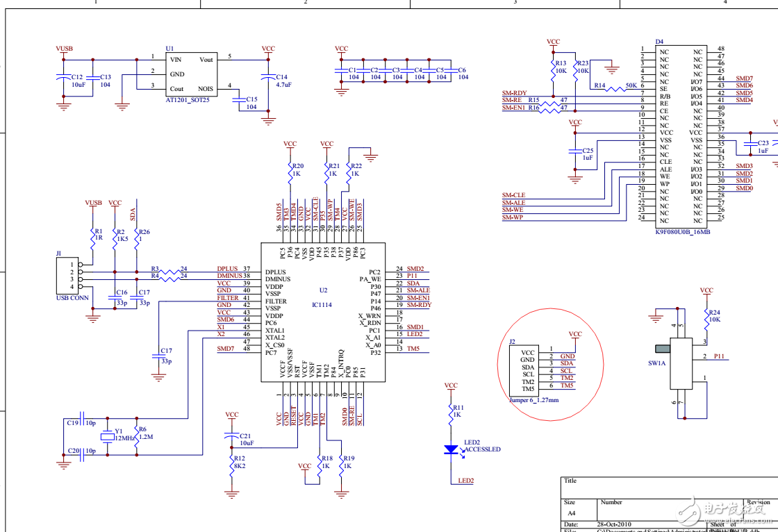Click the 28-Oct-2010 date in title block
This screenshot has width=778, height=532.
click(x=614, y=524)
